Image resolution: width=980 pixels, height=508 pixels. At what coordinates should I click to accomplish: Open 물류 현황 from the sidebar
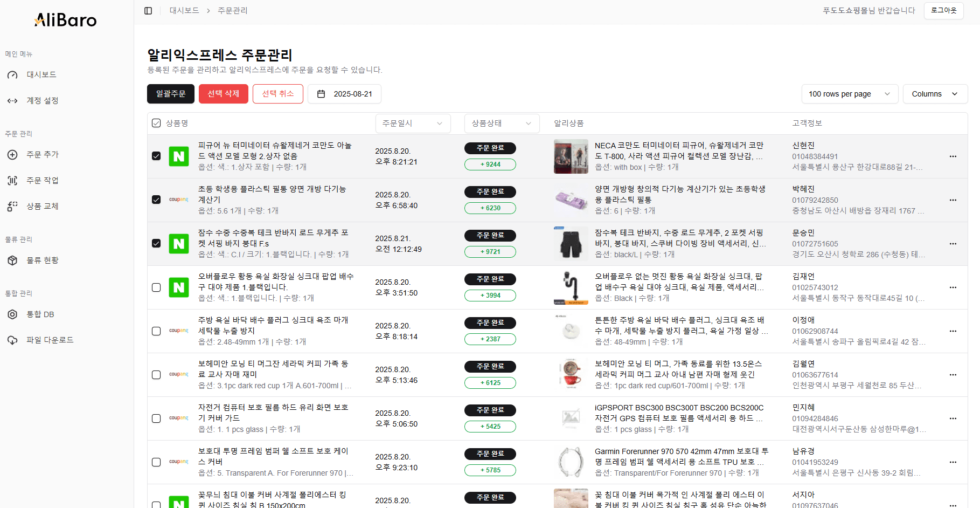pyautogui.click(x=43, y=260)
